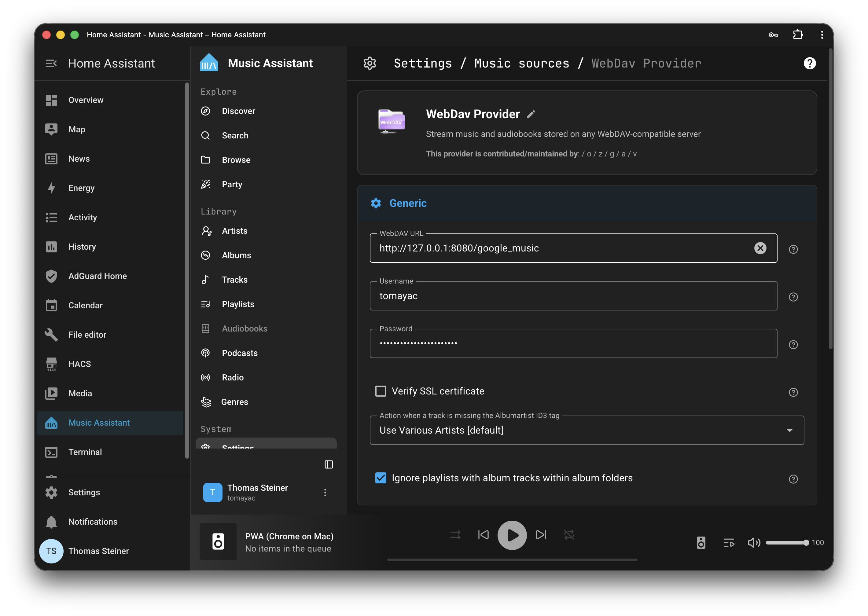Focus the Username input field
Viewport: 868px width, 616px height.
coord(573,296)
